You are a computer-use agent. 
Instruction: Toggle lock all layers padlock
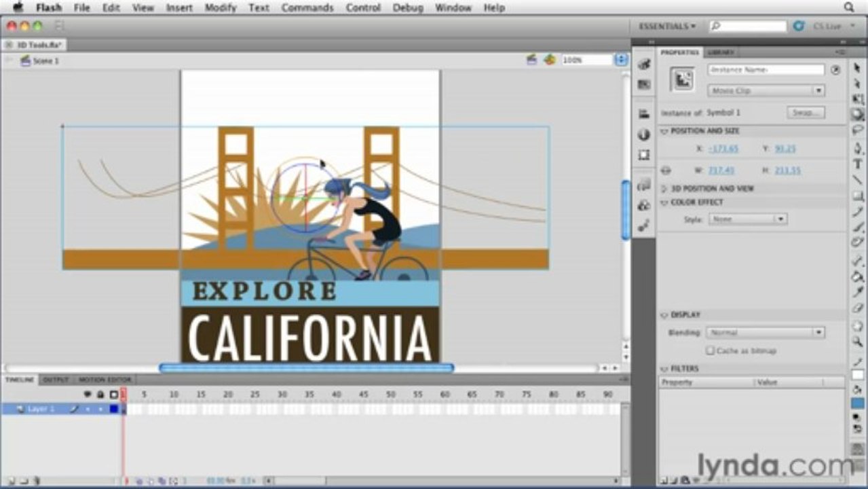[100, 394]
